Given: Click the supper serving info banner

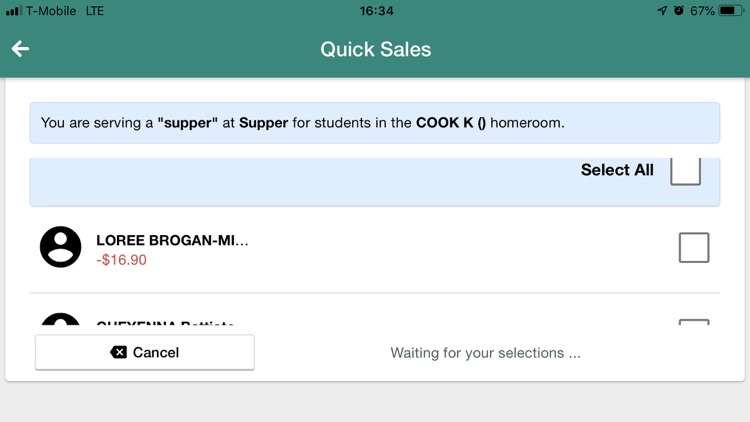Looking at the screenshot, I should coord(375,123).
